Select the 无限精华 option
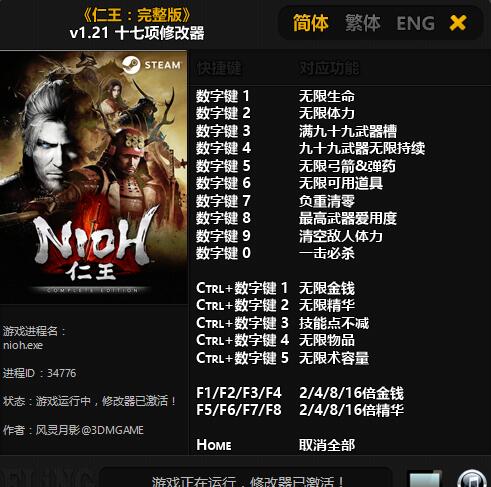The width and height of the screenshot is (491, 487). click(327, 305)
